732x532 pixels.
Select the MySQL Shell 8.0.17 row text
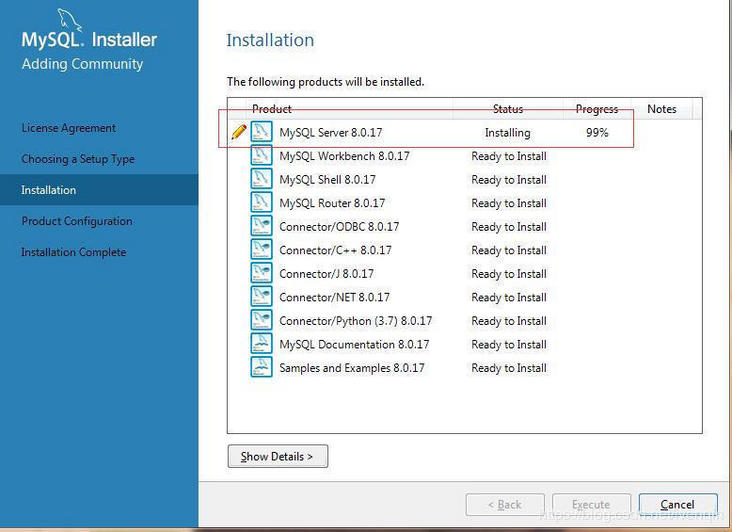[328, 180]
